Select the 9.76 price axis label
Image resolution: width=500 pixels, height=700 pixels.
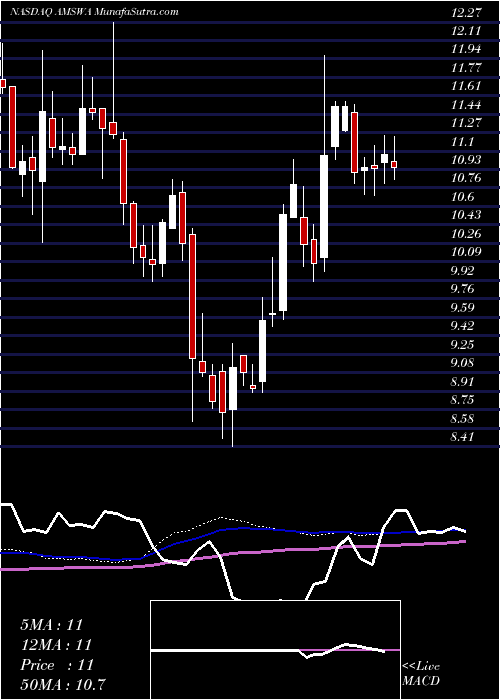462,290
